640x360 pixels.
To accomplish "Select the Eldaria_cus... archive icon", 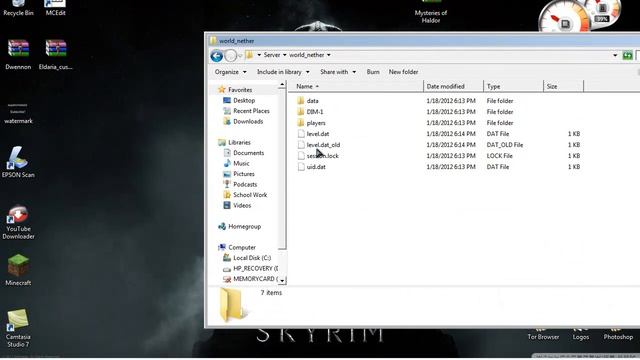I will point(56,54).
